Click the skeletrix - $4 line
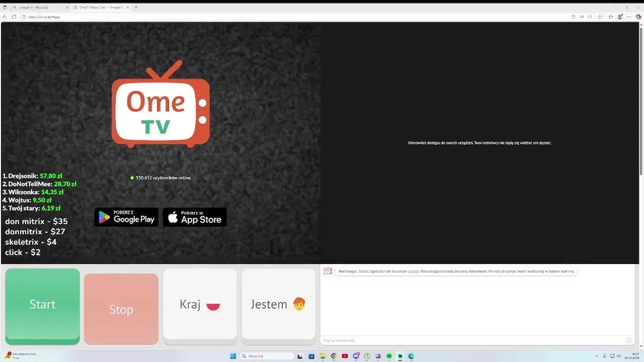This screenshot has height=362, width=644. pyautogui.click(x=31, y=242)
